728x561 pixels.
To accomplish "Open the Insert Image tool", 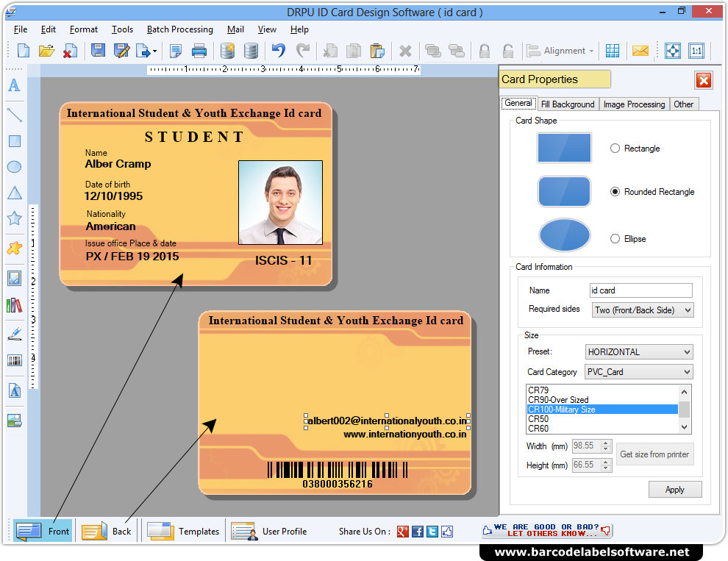I will [13, 278].
